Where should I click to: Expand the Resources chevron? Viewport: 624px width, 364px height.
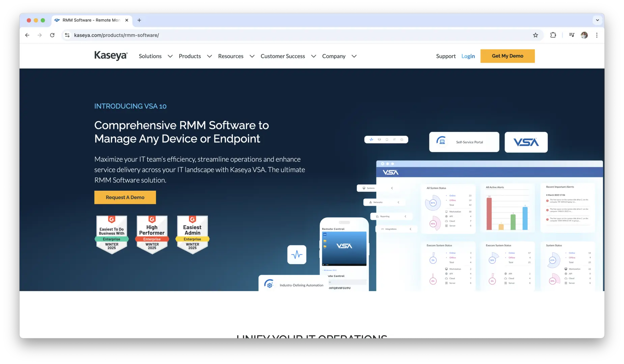252,56
